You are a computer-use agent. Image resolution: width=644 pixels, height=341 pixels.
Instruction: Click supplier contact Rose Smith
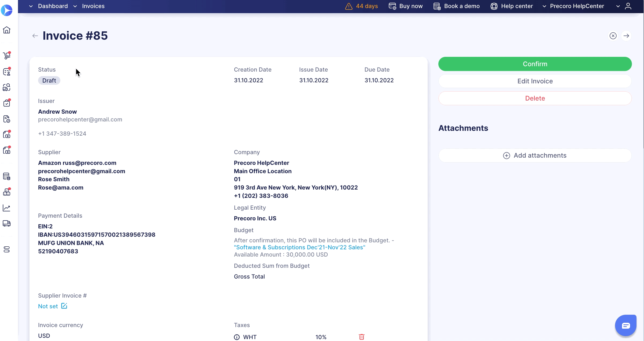tap(54, 179)
